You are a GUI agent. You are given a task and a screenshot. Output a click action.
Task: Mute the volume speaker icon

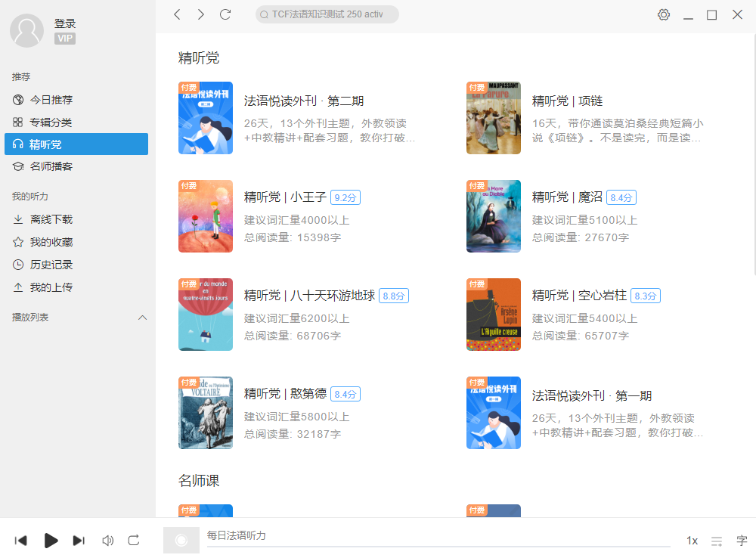107,540
